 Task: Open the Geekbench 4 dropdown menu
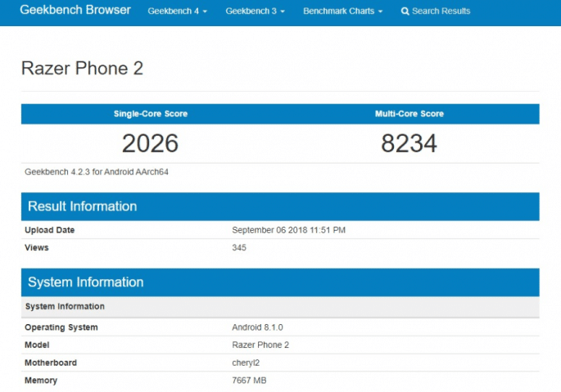coord(177,11)
